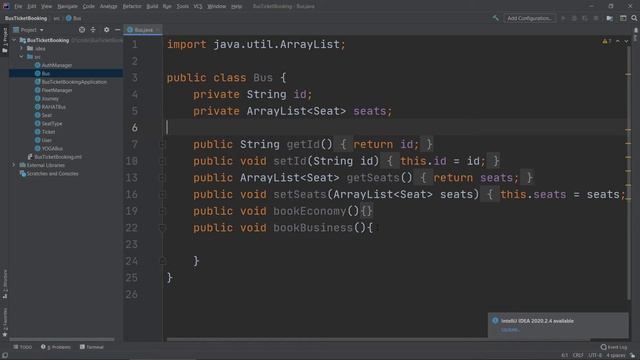640x360 pixels.
Task: Click the 4 spaces indent status
Action: (x=616, y=355)
